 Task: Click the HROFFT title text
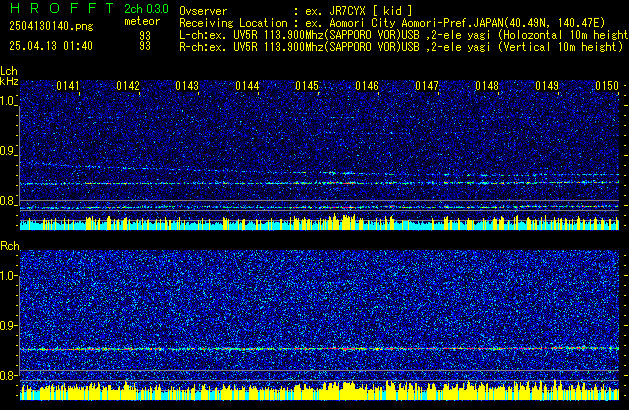[x=62, y=8]
